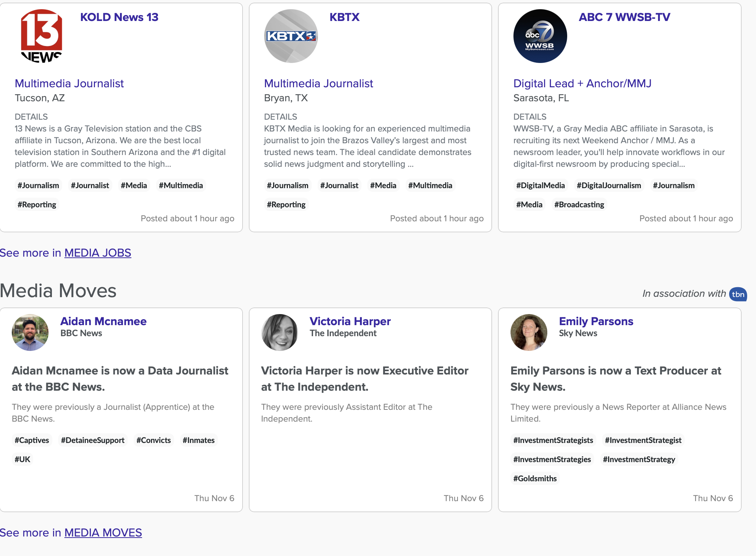This screenshot has width=756, height=556.
Task: Open the MEDIA MOVES link
Action: (103, 533)
